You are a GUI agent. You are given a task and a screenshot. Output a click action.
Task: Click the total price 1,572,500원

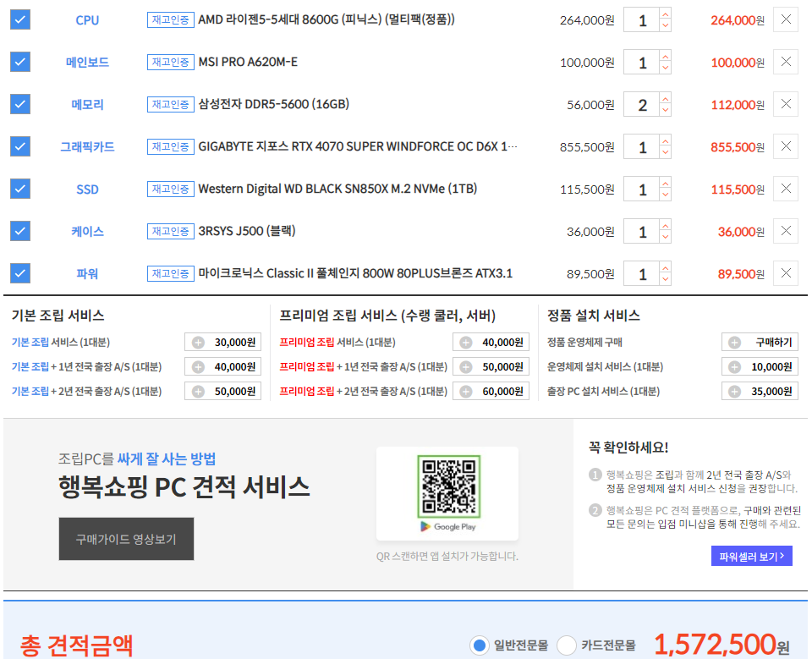click(721, 645)
